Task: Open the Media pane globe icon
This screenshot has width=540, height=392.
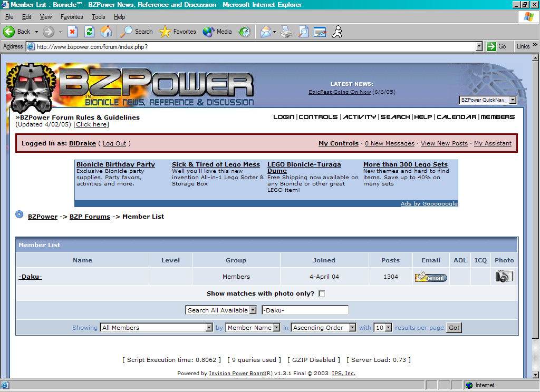Action: [217, 32]
